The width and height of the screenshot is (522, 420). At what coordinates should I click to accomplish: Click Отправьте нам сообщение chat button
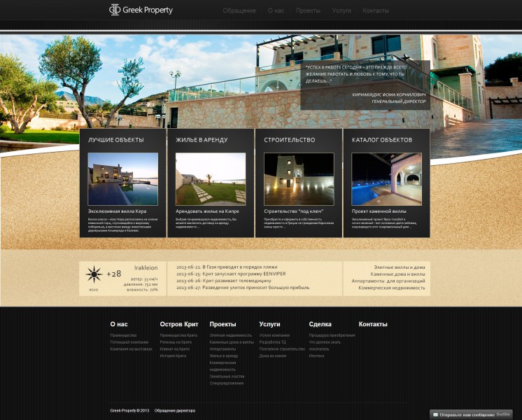(x=471, y=414)
